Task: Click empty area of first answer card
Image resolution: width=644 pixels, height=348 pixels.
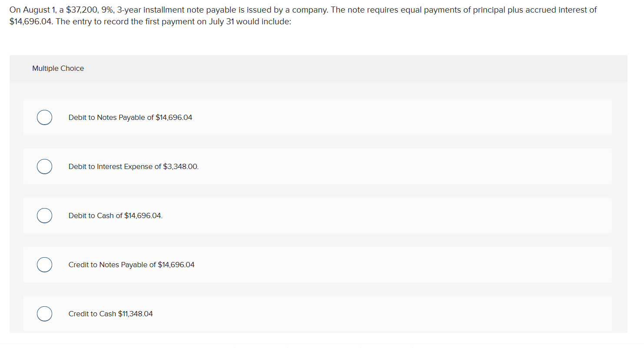Action: [391, 117]
